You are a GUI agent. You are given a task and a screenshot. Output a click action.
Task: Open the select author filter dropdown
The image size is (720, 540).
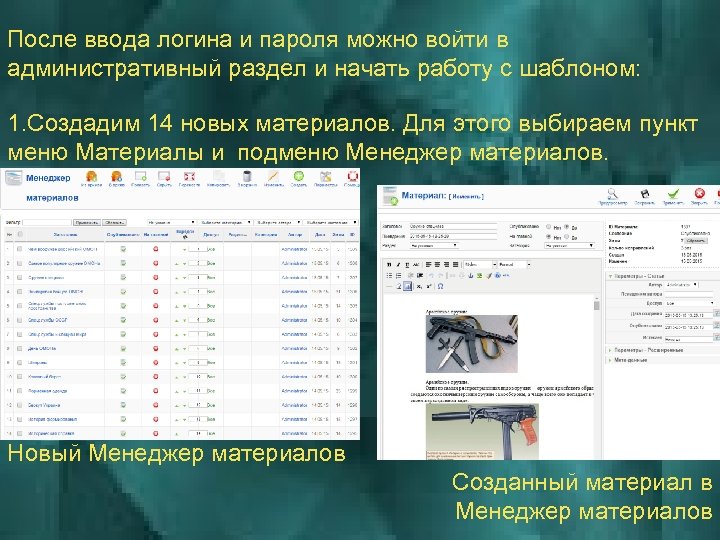(x=278, y=222)
